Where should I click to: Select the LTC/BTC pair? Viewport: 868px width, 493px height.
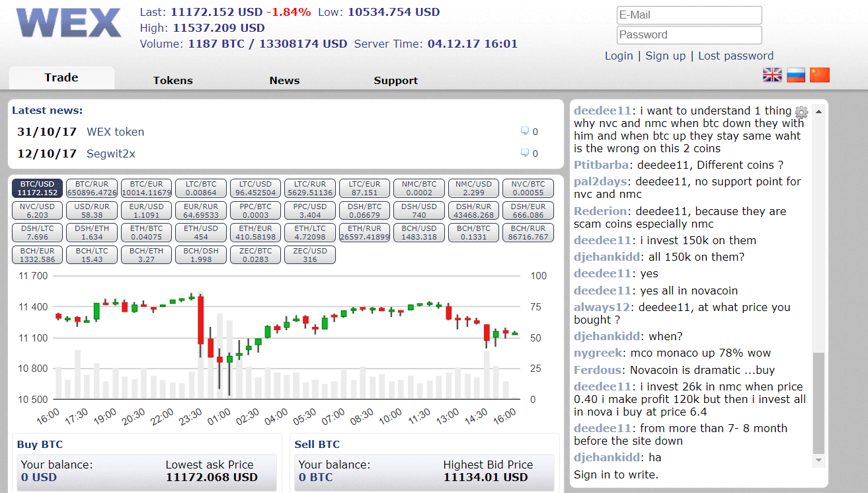pos(201,188)
